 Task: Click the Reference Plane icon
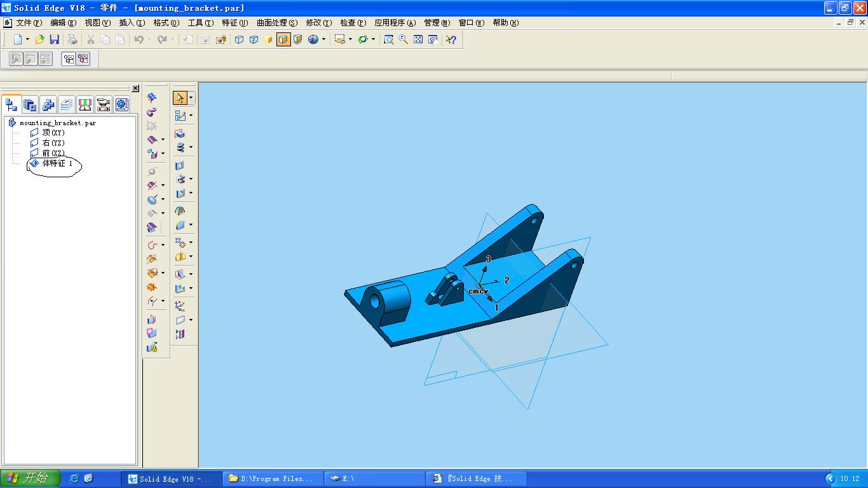[x=180, y=320]
